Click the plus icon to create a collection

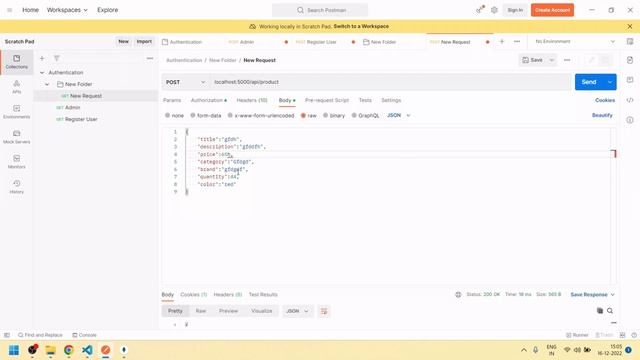click(42, 58)
